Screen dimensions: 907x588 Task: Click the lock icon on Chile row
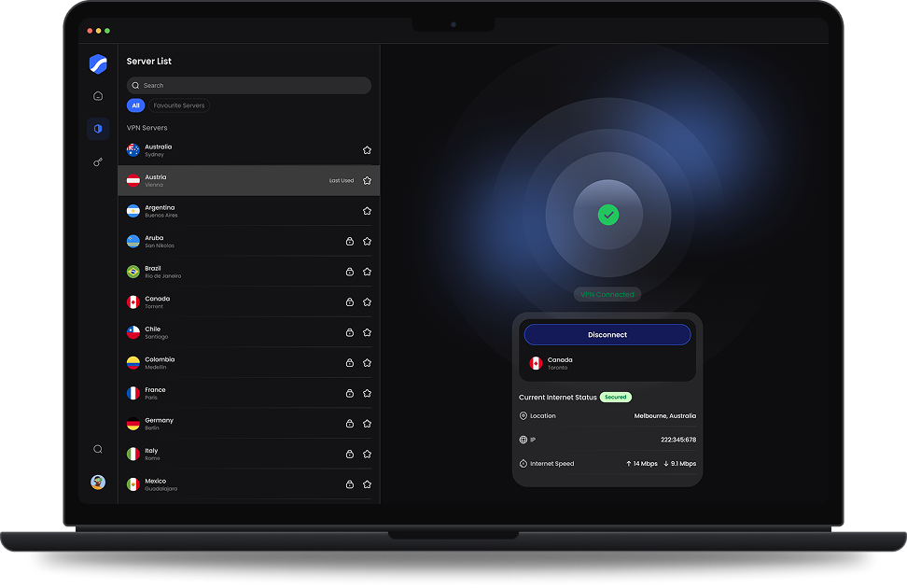point(349,333)
